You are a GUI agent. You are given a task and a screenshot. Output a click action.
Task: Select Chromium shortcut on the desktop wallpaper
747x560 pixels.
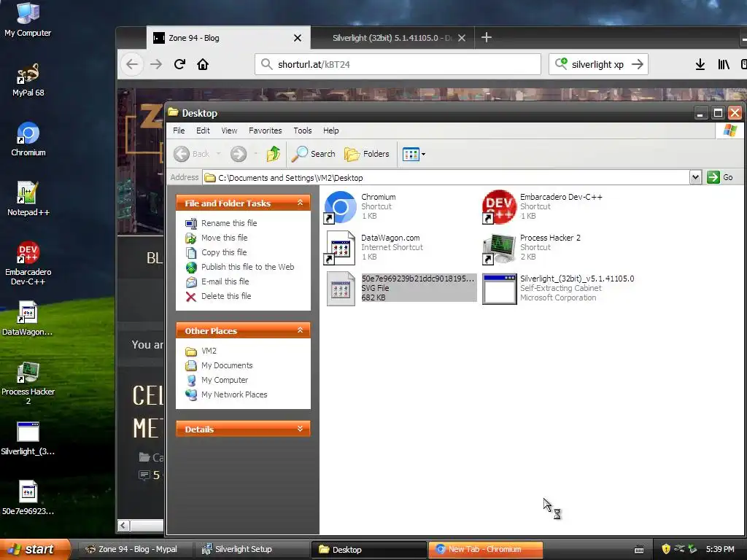click(28, 139)
